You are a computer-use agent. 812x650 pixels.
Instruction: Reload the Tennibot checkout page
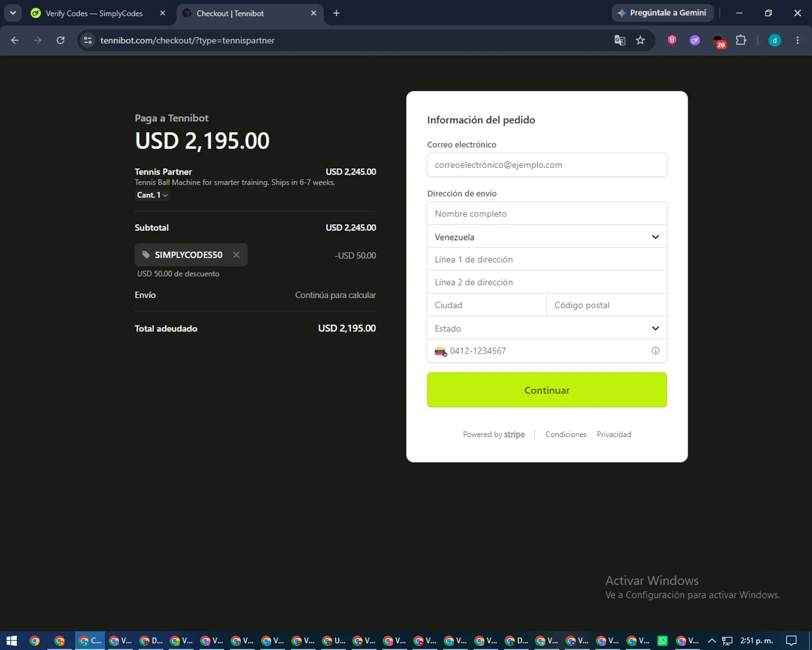tap(61, 40)
